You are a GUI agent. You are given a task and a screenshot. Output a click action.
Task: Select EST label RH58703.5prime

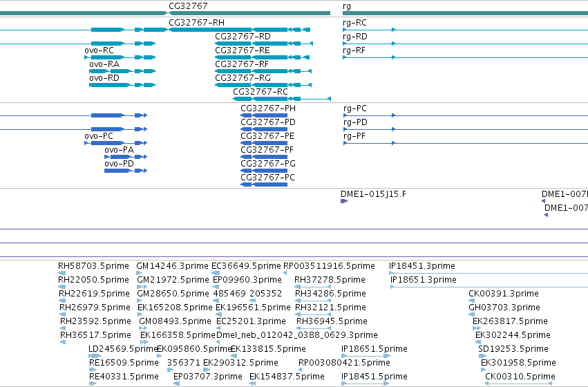point(93,266)
